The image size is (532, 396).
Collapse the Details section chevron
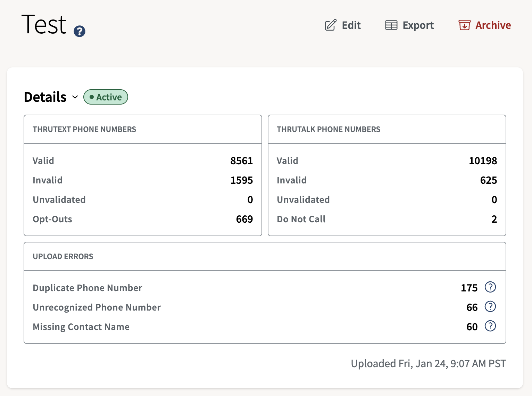coord(75,97)
